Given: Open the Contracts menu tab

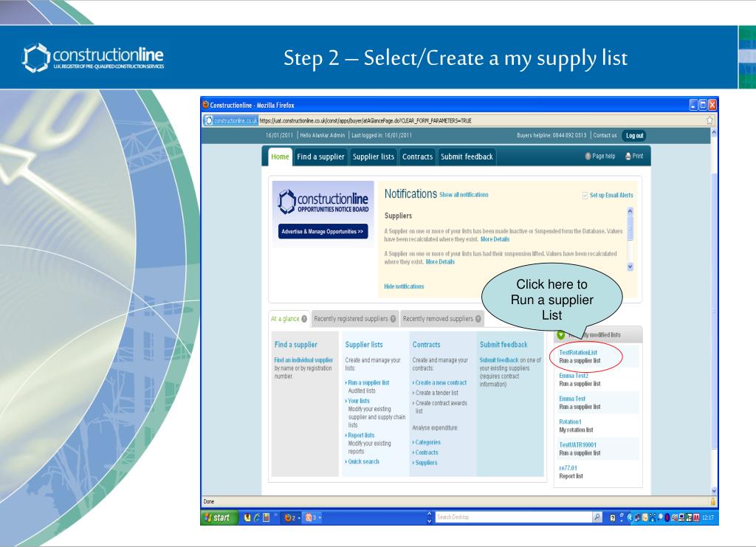Looking at the screenshot, I should 418,156.
